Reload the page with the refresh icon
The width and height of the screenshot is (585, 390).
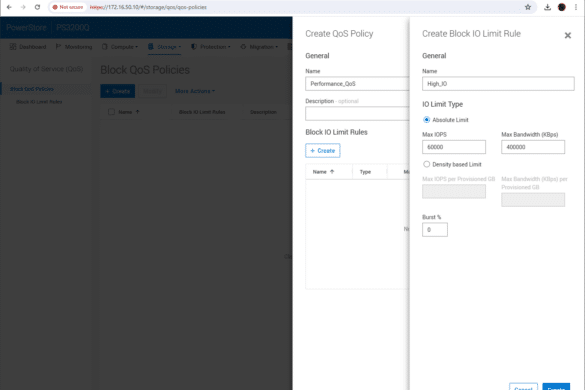pyautogui.click(x=37, y=7)
